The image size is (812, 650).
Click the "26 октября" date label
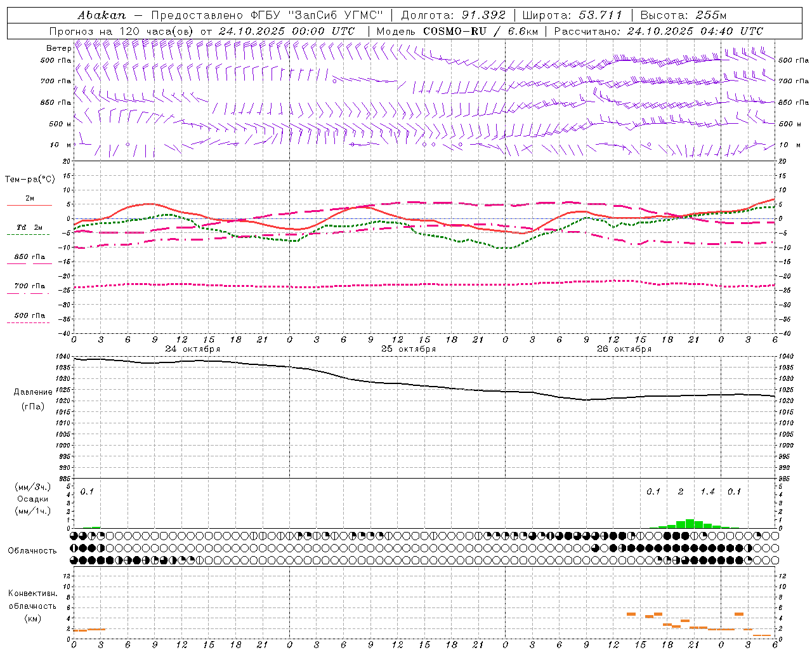pyautogui.click(x=624, y=349)
